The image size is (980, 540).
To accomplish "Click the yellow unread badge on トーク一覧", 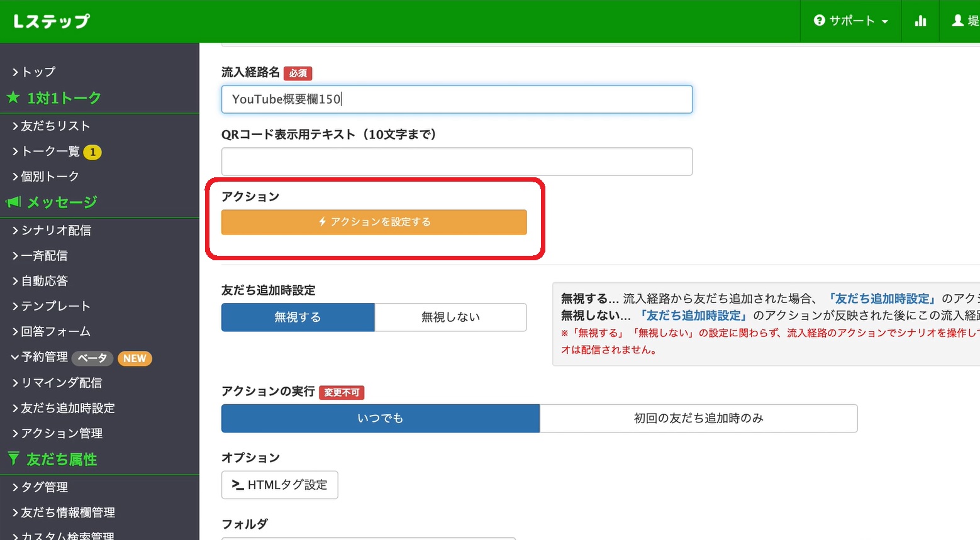I will point(92,152).
